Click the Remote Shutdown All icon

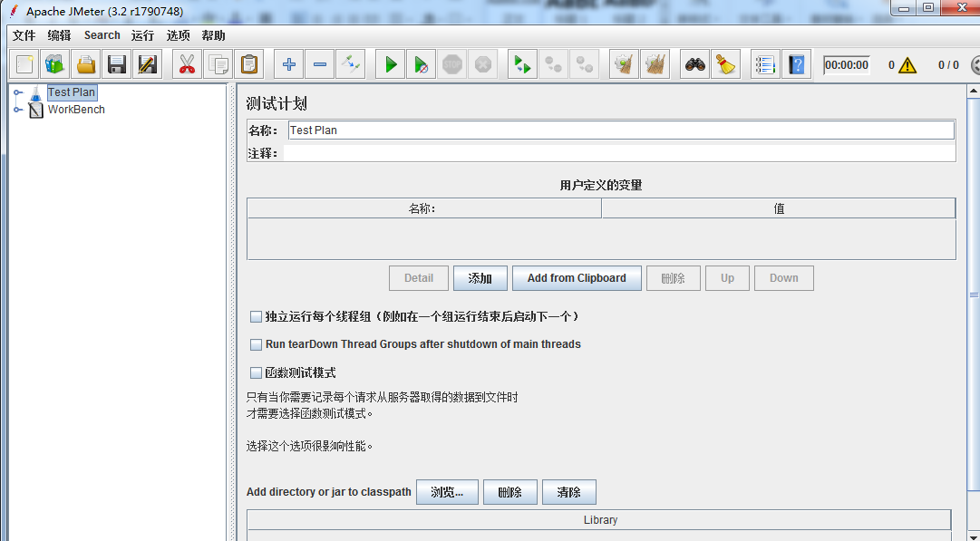[x=585, y=64]
